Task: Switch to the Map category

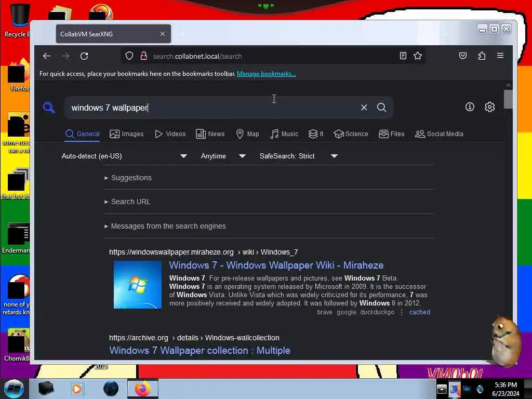Action: [x=248, y=134]
